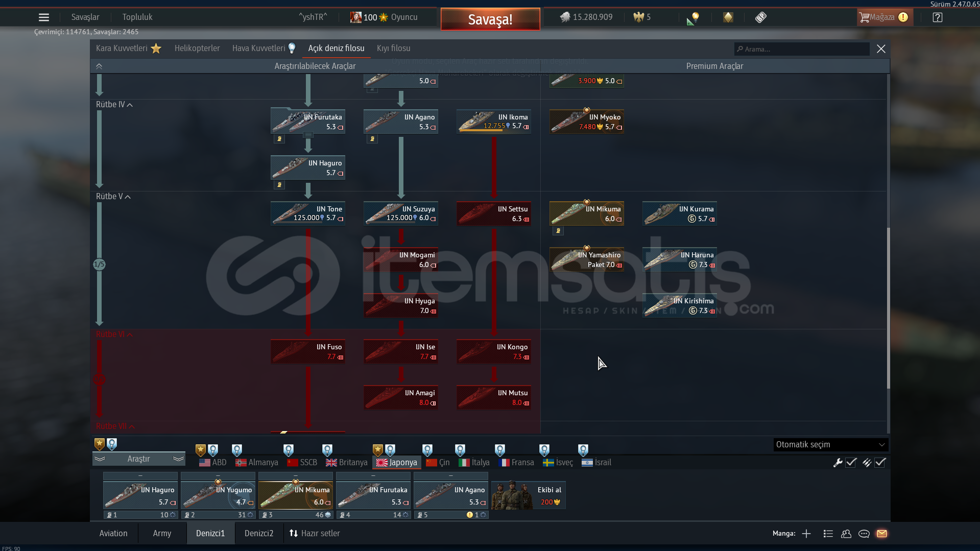Viewport: 980px width, 551px height.
Task: Open the lightbulb research points converter
Action: [693, 18]
